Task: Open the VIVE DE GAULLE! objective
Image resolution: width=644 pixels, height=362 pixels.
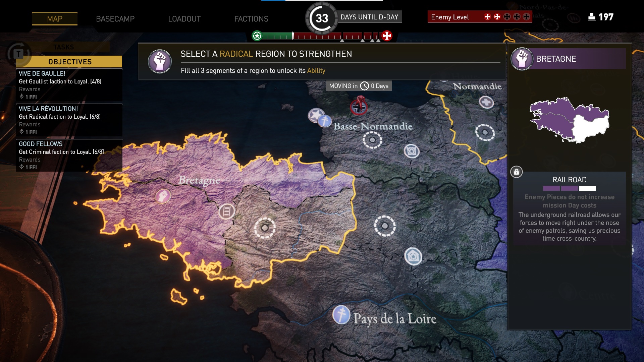Action: pyautogui.click(x=69, y=85)
